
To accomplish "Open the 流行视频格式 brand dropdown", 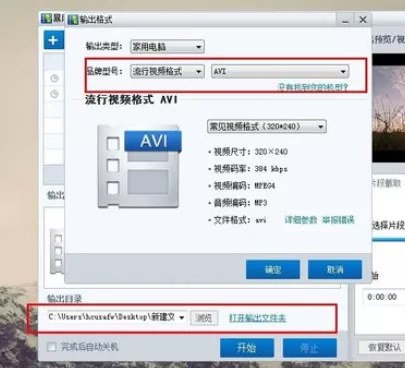I will [167, 71].
